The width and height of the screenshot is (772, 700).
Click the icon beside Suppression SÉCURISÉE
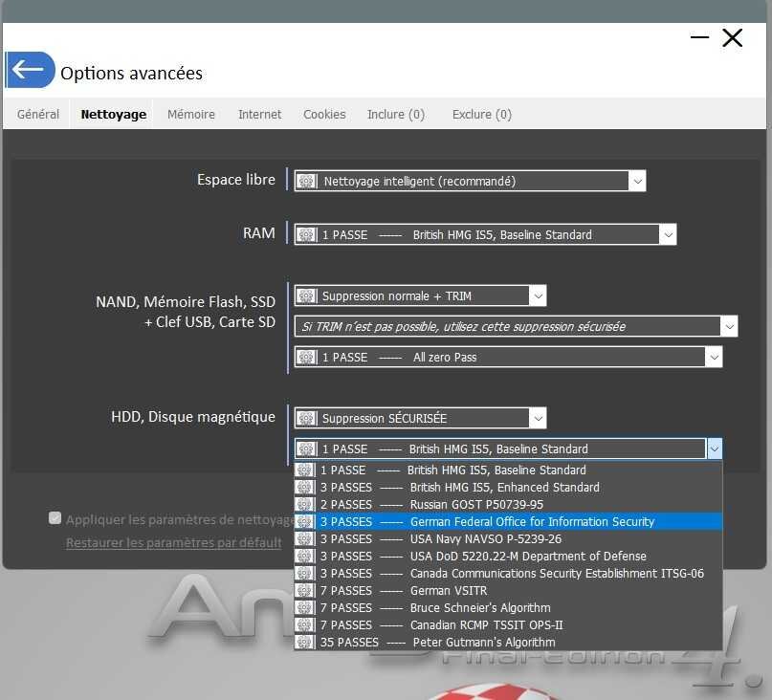pyautogui.click(x=306, y=419)
